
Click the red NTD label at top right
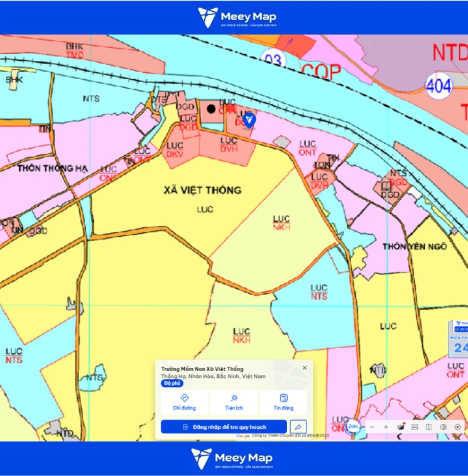tap(450, 53)
